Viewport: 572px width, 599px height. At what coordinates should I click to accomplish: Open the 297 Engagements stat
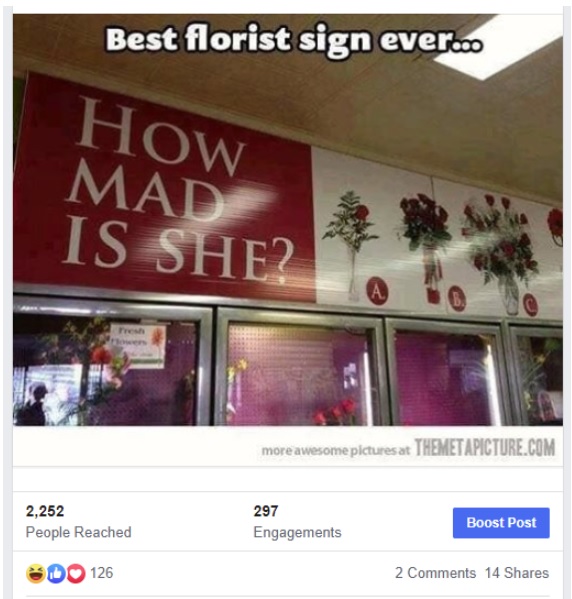point(297,521)
